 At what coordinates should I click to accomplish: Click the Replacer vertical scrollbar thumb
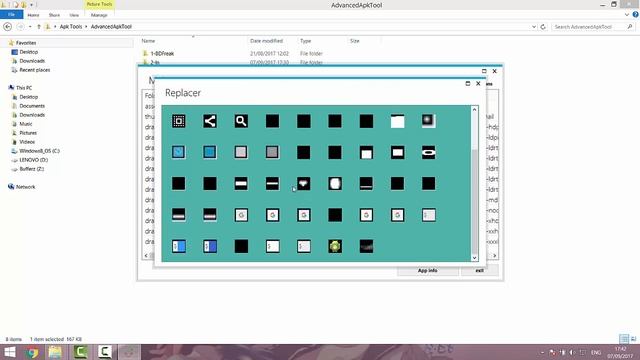coord(474,202)
